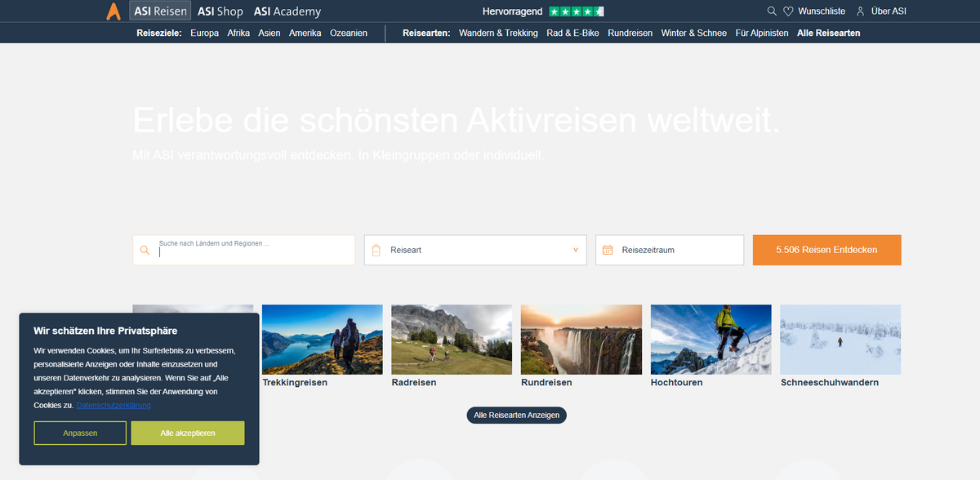Click Anpassen in cookie banner
980x480 pixels.
(x=80, y=433)
